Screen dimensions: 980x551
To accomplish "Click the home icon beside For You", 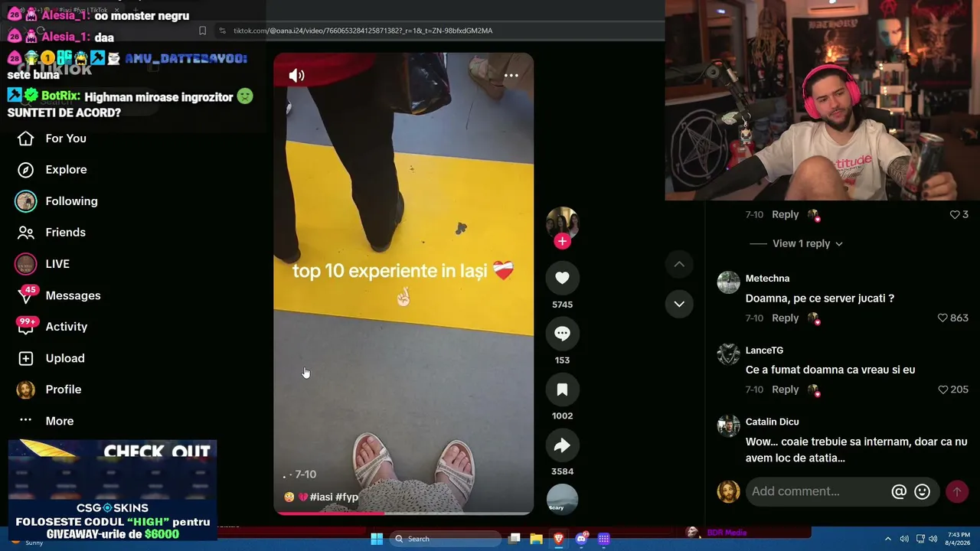I will (x=26, y=139).
